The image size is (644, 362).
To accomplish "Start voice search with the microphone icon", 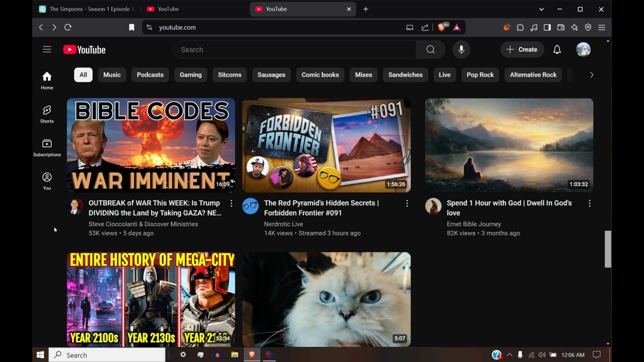I will coord(461,49).
